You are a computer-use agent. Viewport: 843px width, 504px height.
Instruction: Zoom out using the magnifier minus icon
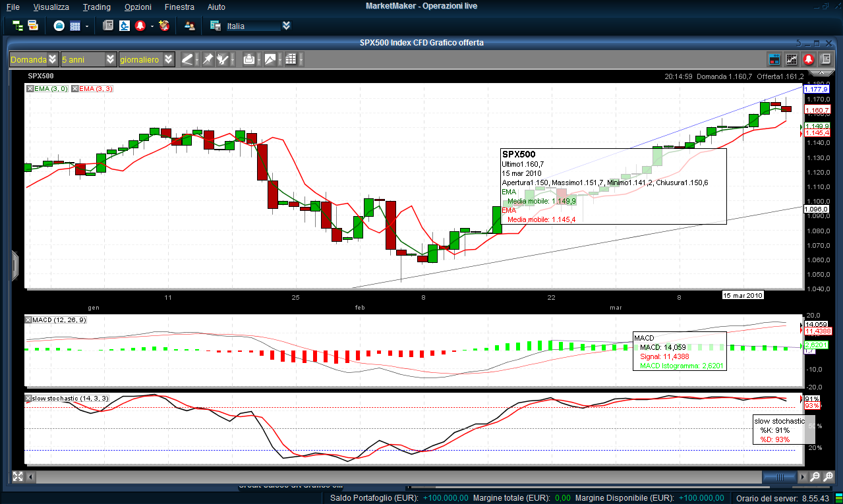pyautogui.click(x=815, y=476)
